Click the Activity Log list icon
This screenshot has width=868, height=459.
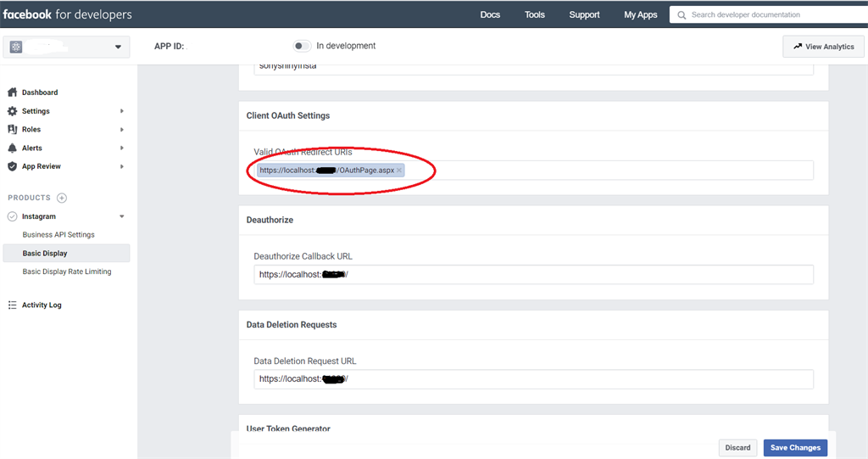[x=12, y=305]
